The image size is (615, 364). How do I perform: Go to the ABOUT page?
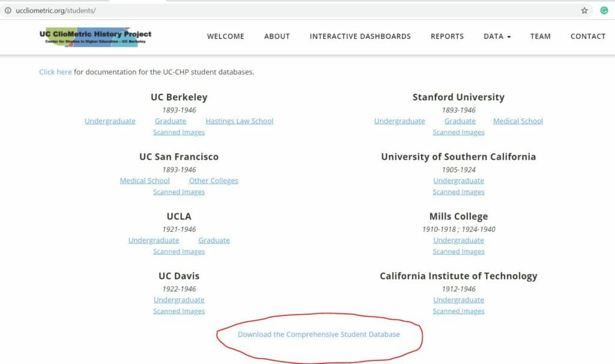coord(277,37)
